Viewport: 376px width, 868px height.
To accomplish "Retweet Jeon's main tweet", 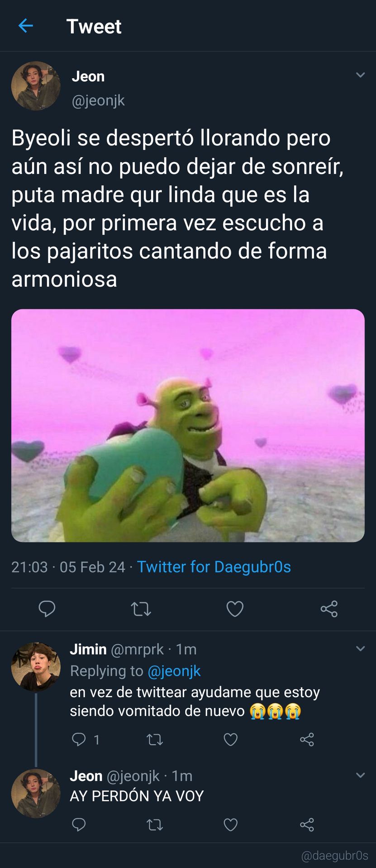I will click(x=141, y=609).
